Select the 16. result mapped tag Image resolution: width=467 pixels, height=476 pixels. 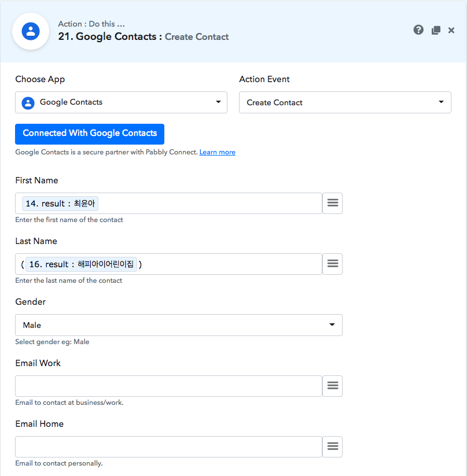click(x=81, y=264)
